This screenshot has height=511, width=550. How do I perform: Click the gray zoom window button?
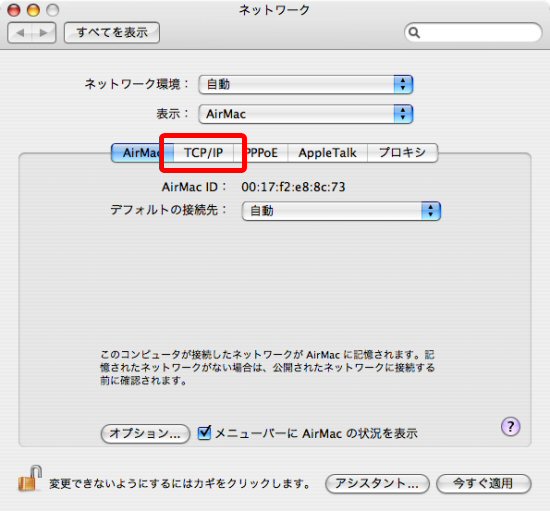[53, 10]
